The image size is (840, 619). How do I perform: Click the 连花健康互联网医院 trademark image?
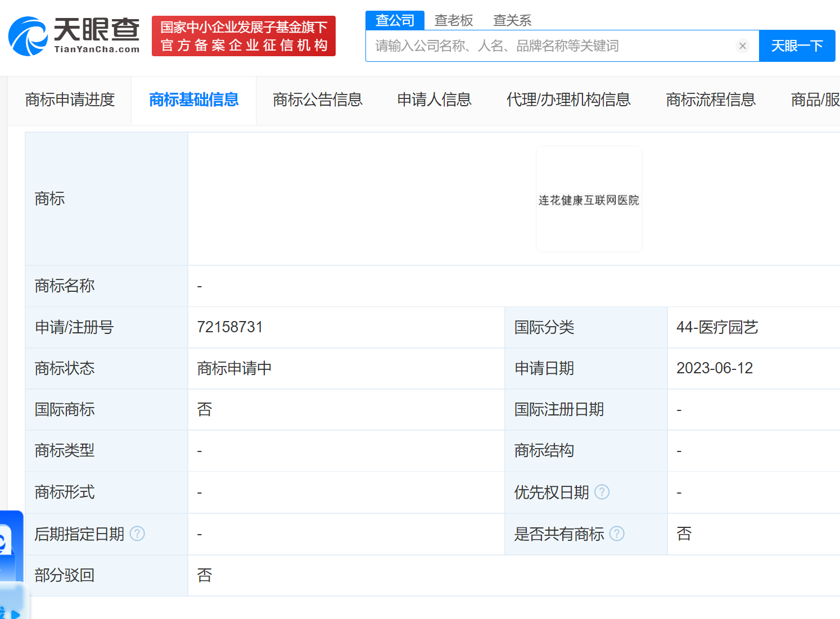click(589, 199)
